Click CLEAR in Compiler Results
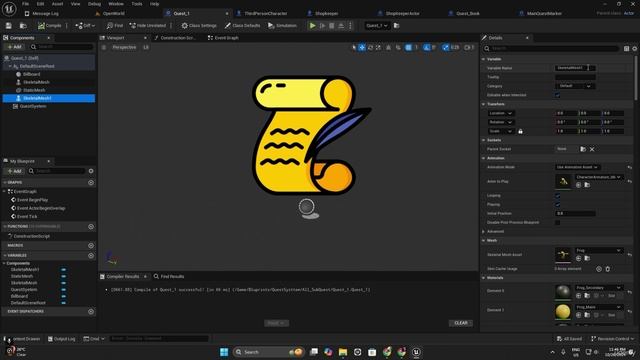 click(x=461, y=323)
